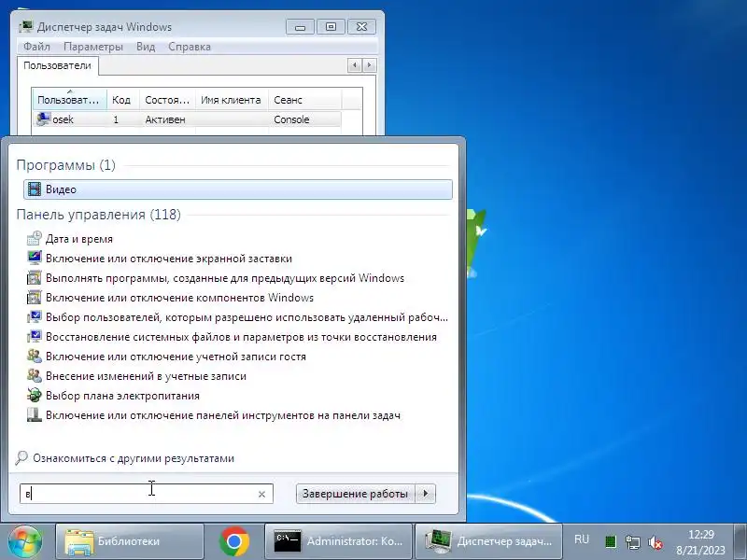Switch to Диспетчер задач taskbar button
747x560 pixels.
click(x=488, y=541)
